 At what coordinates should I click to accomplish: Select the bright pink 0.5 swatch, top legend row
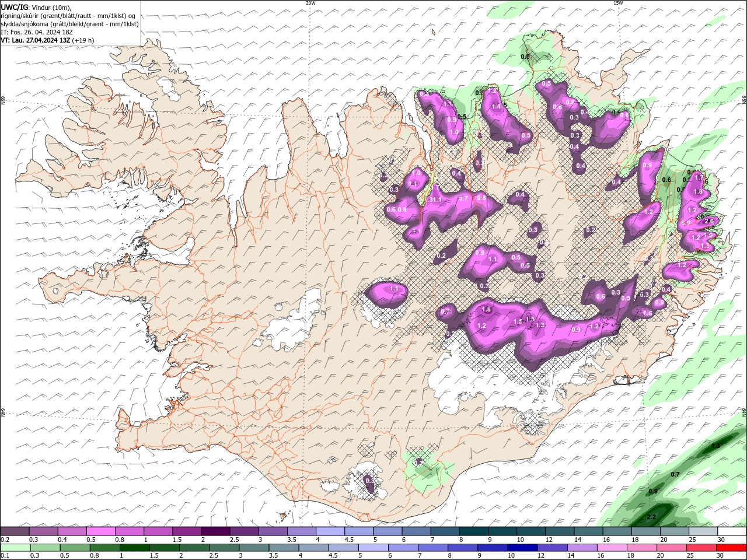[100, 531]
